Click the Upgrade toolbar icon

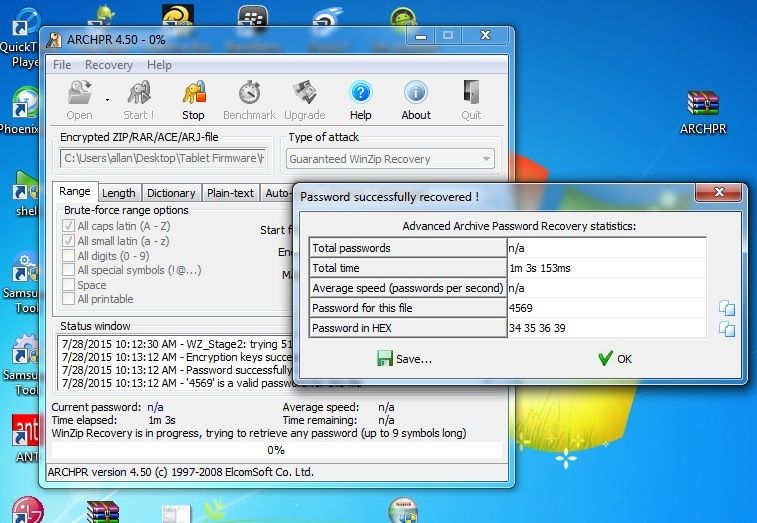coord(304,99)
